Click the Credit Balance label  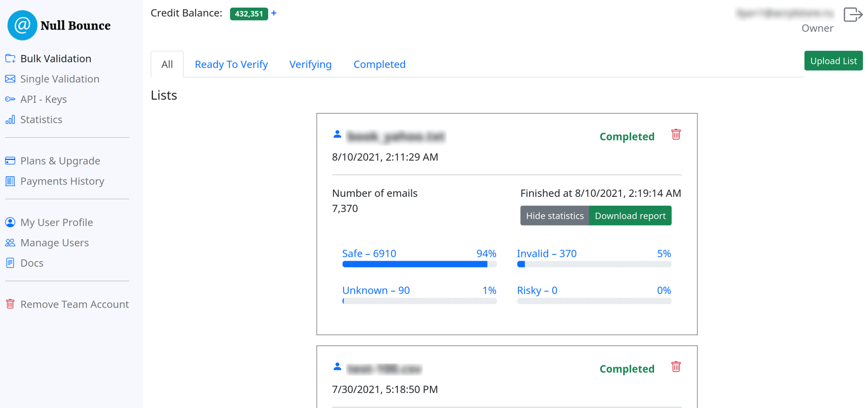[186, 13]
